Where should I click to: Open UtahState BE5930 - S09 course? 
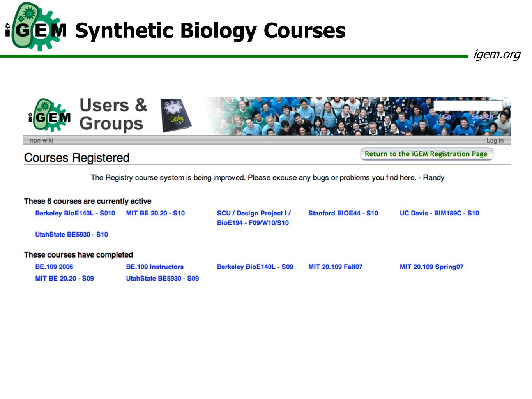coord(162,279)
